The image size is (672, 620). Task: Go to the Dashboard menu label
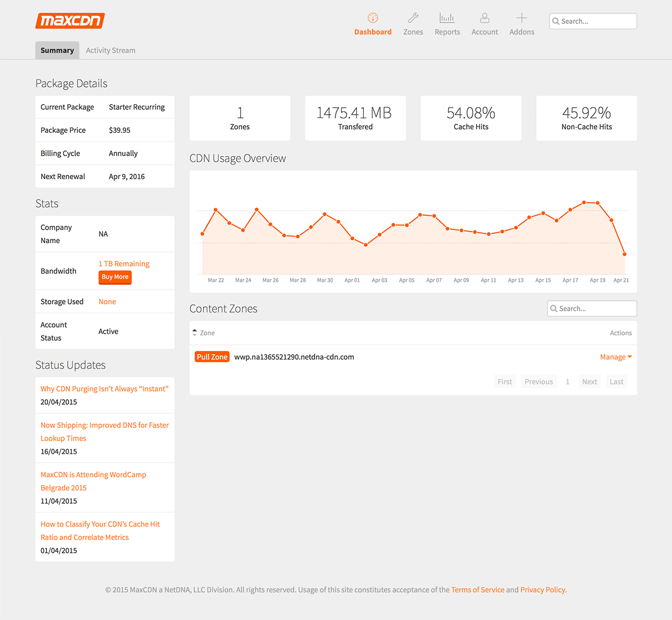[x=373, y=32]
